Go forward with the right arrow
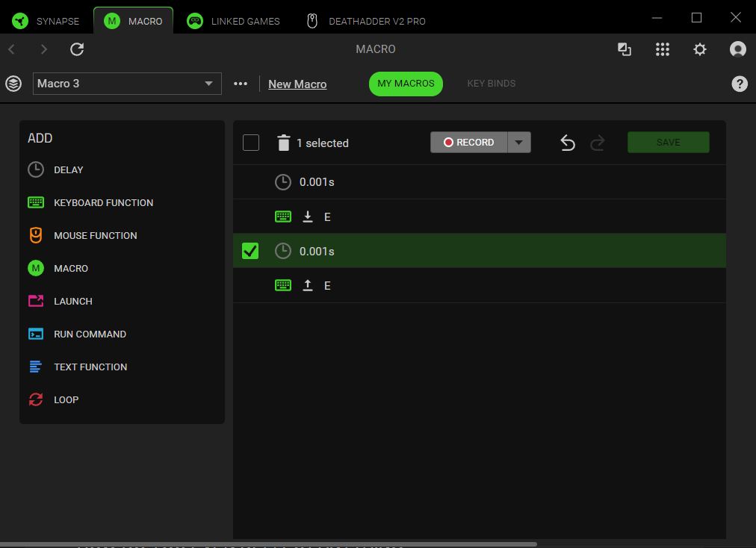Screen dimensions: 756x548 pyautogui.click(x=44, y=49)
